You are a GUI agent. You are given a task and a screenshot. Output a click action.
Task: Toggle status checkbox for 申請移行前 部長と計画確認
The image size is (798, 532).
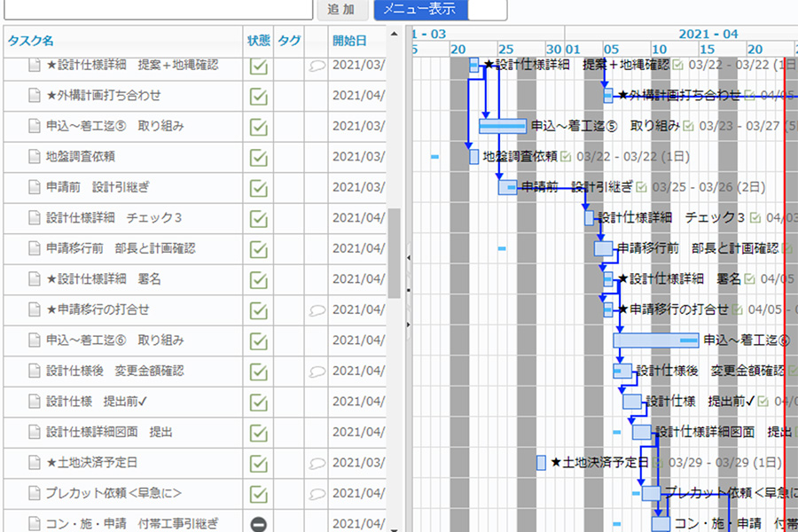point(259,249)
